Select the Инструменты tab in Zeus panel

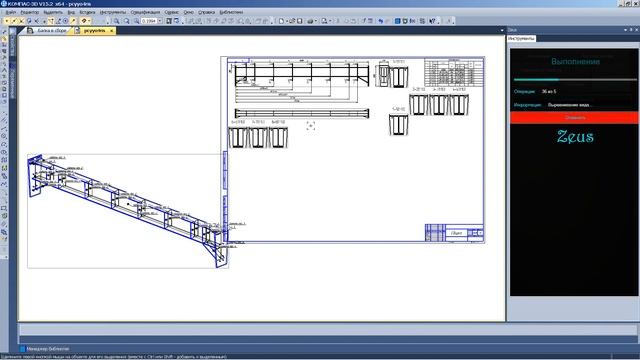[x=521, y=38]
